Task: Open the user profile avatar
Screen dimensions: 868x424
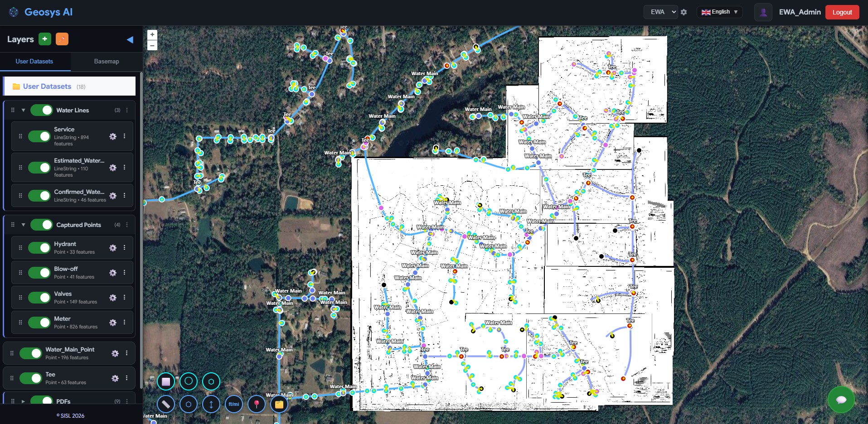Action: 763,12
